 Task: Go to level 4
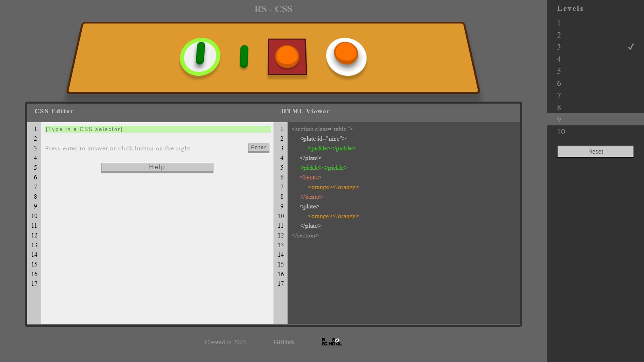pos(595,59)
